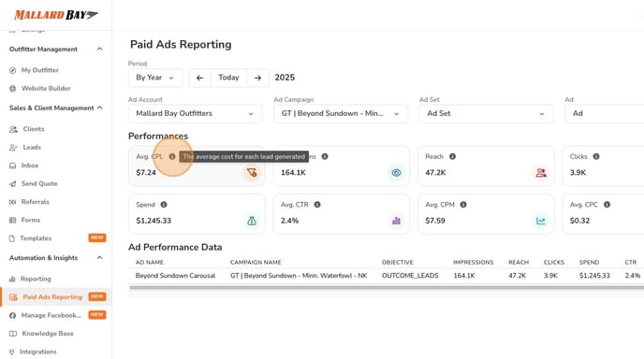Click the Inbox icon in sidebar
Image resolution: width=644 pixels, height=359 pixels.
[x=13, y=165]
